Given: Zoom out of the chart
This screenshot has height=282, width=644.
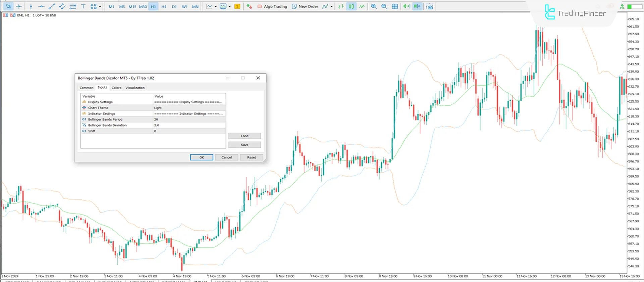Looking at the screenshot, I should point(384,6).
